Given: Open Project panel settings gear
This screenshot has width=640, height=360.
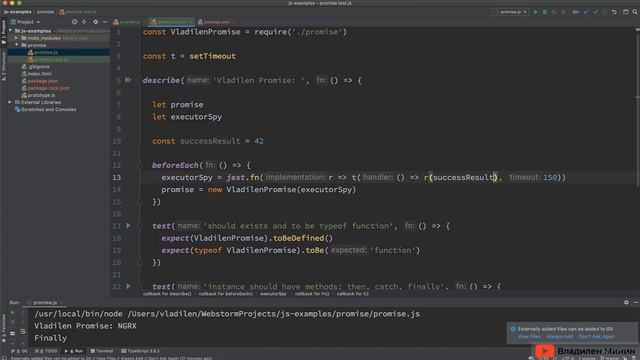Looking at the screenshot, I should tap(96, 22).
